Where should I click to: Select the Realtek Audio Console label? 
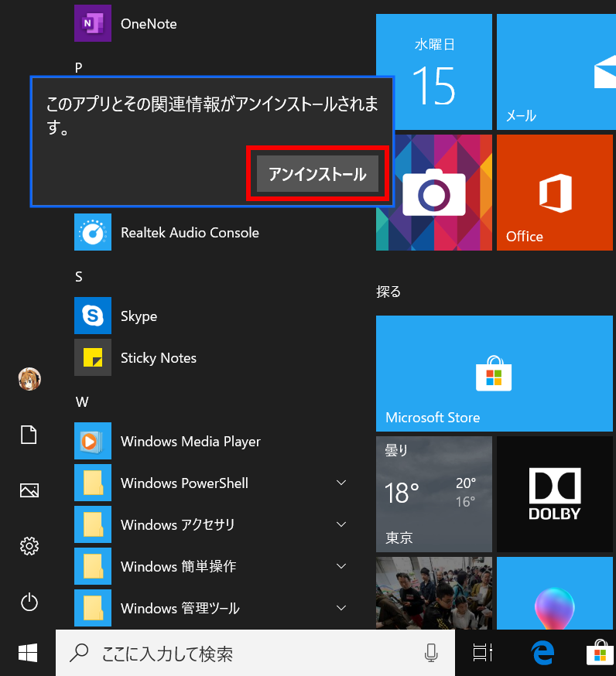[x=190, y=232]
